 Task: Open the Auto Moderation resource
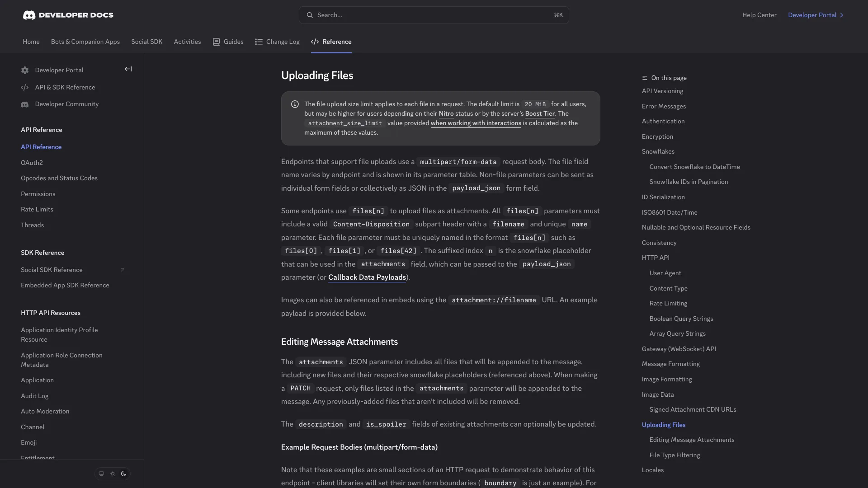[x=45, y=411]
